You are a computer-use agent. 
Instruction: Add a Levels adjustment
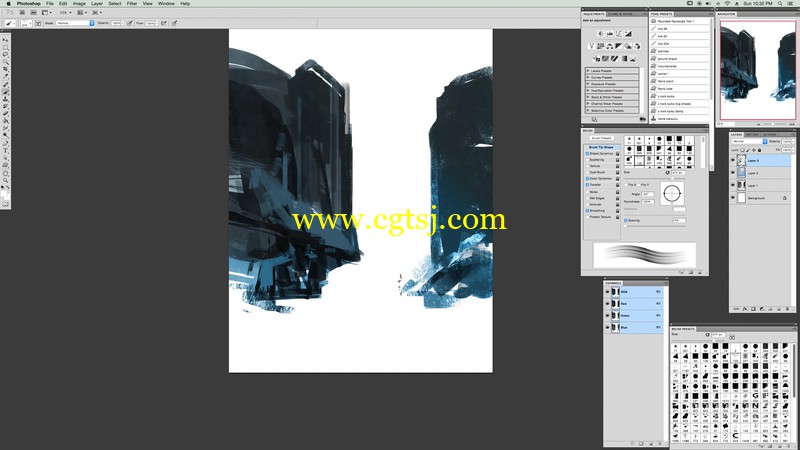click(610, 34)
